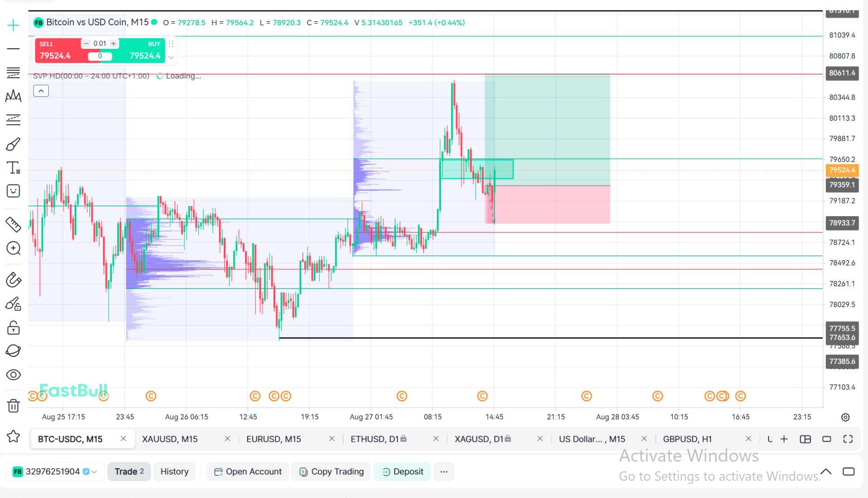Select the magnet snap tool

point(13,280)
